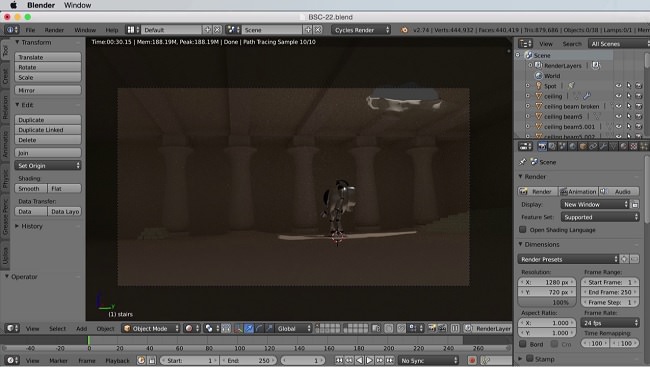Toggle selectability arrow for ceiling beam5
Viewport: 650px width, 367px height.
(628, 117)
